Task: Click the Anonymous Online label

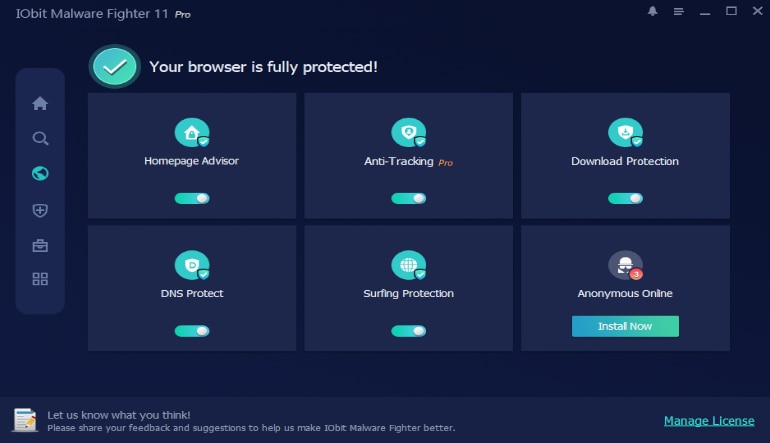Action: (x=625, y=293)
